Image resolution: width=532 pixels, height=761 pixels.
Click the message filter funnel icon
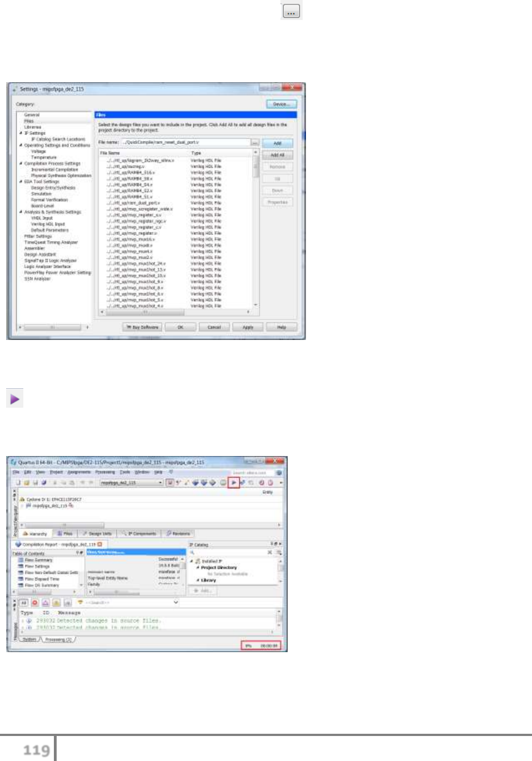click(80, 603)
